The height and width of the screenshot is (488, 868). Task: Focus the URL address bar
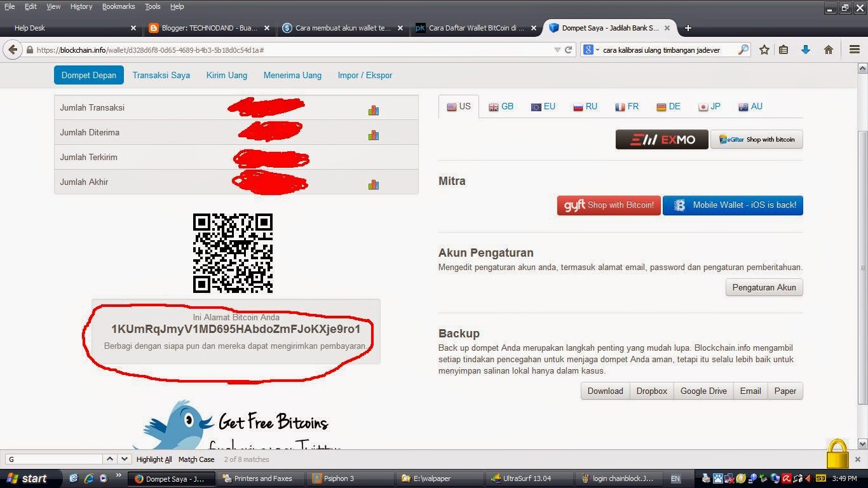(292, 50)
